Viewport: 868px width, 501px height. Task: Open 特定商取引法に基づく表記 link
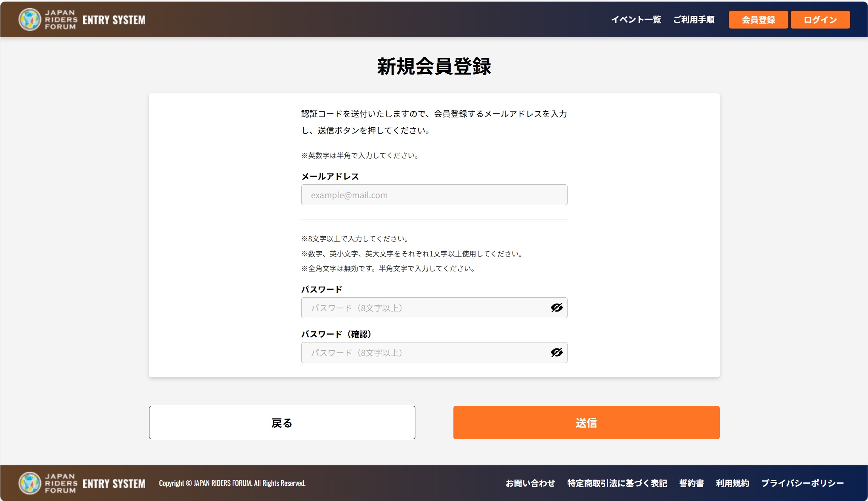616,483
